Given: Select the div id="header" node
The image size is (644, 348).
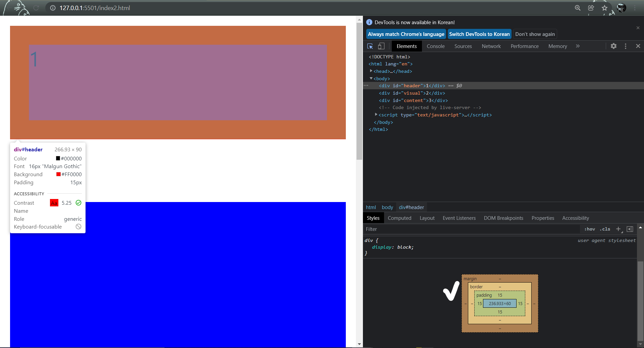Looking at the screenshot, I should click(x=412, y=86).
